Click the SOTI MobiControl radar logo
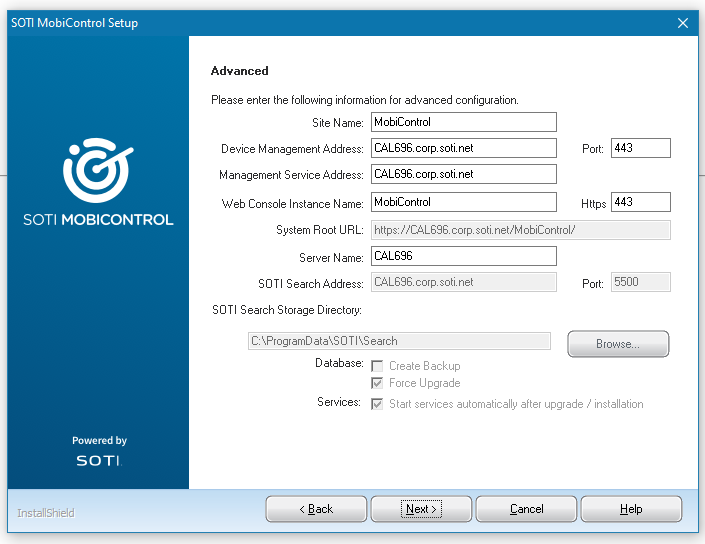The width and height of the screenshot is (705, 544). tap(98, 170)
